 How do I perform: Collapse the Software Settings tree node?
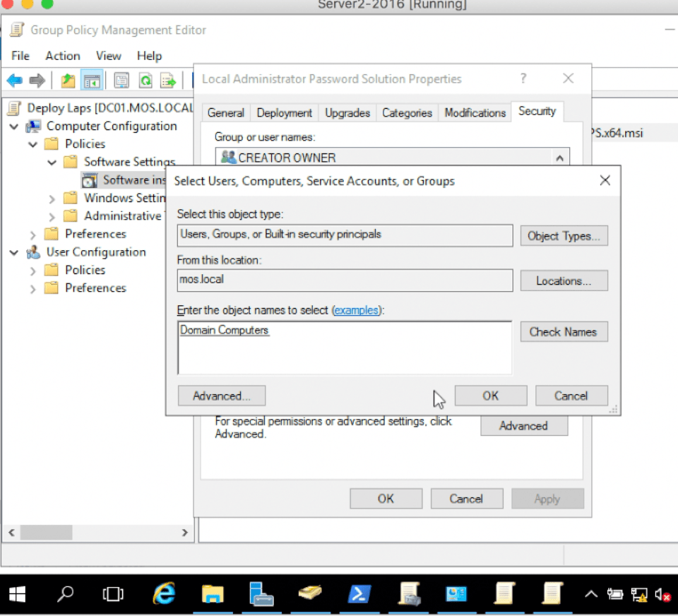(51, 162)
